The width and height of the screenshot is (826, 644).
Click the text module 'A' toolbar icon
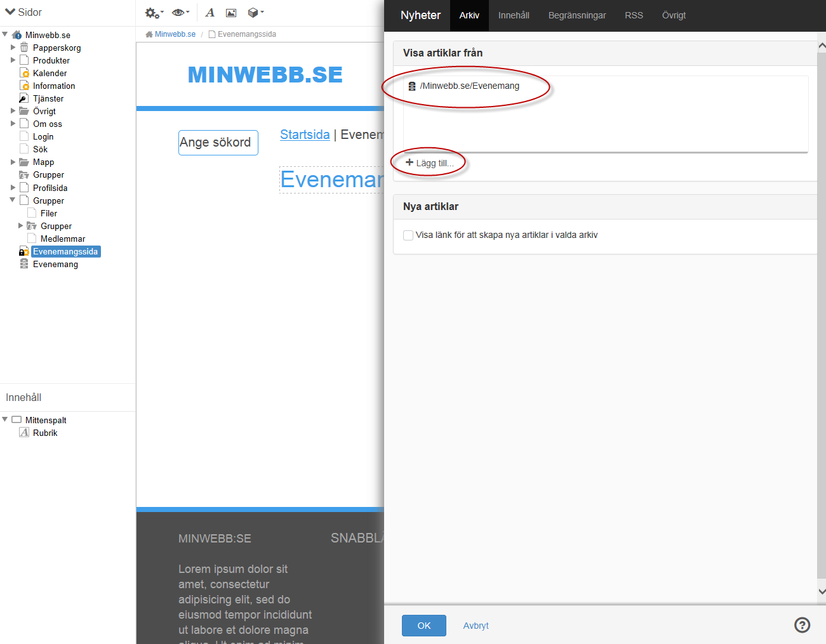(x=210, y=13)
